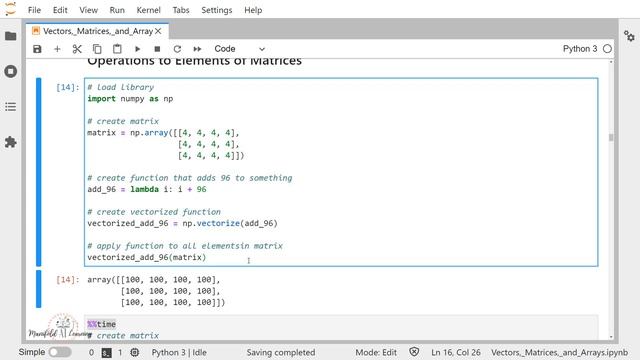Open the View menu
Screen dimensions: 640x360
(x=88, y=10)
